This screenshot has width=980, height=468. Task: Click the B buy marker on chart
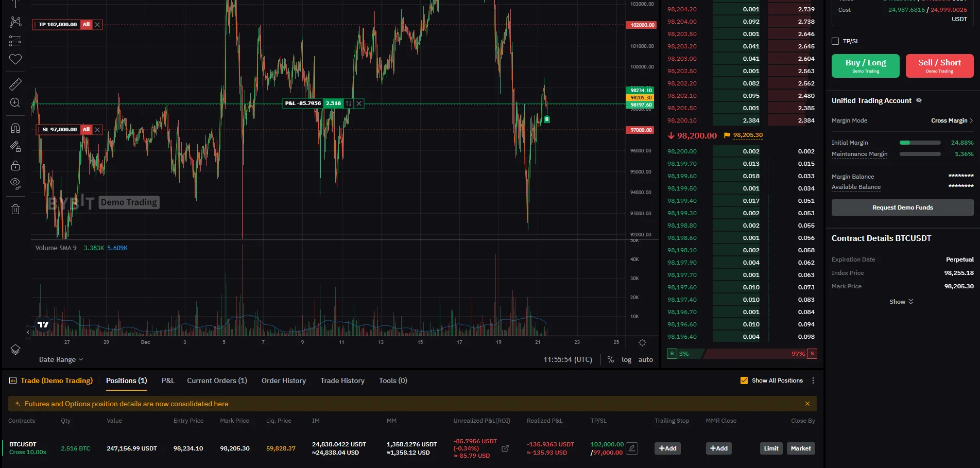tap(547, 119)
